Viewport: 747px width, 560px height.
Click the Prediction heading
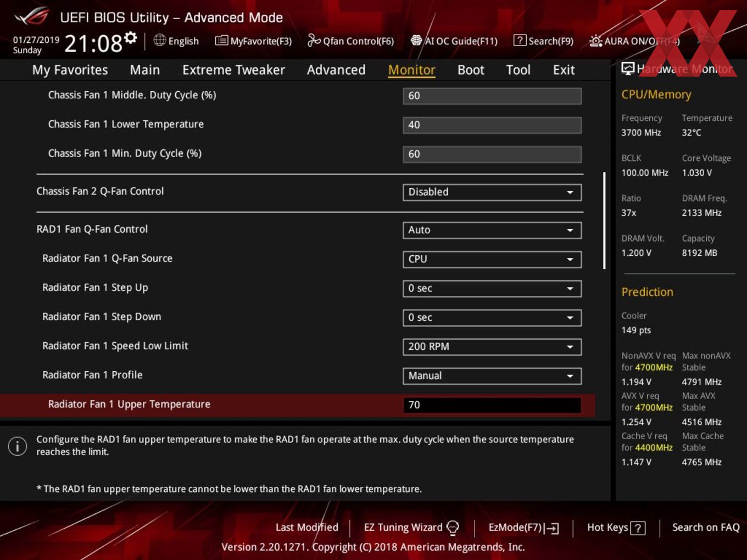pyautogui.click(x=647, y=292)
